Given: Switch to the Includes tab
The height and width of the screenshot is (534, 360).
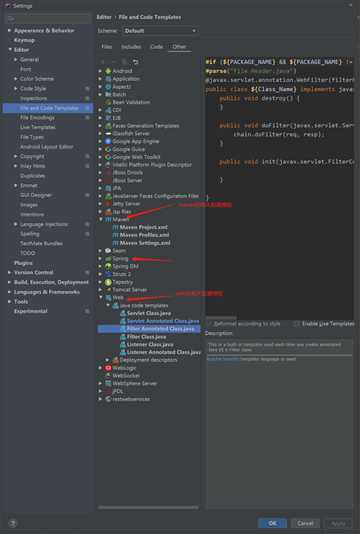Looking at the screenshot, I should [x=131, y=47].
